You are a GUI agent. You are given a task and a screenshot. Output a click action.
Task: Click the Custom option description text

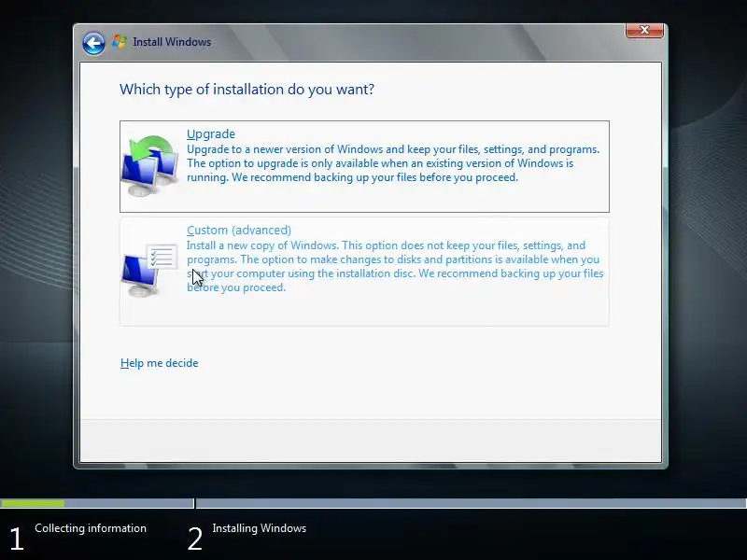coord(395,266)
